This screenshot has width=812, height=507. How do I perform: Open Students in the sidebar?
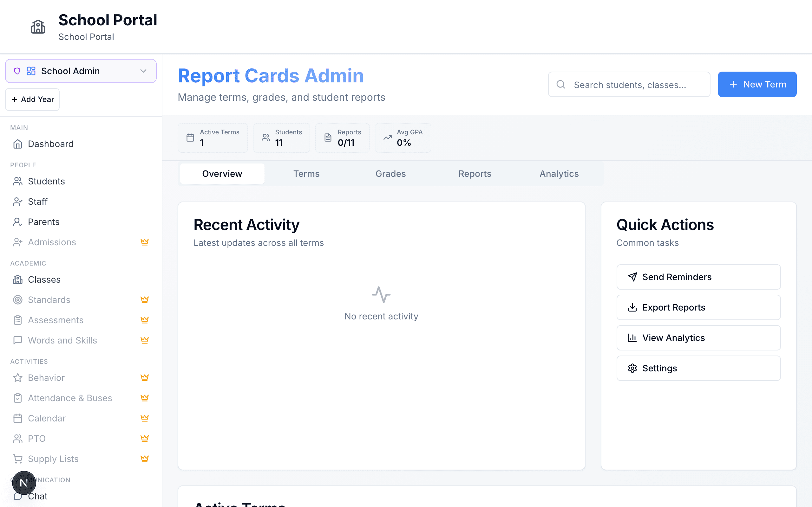(x=46, y=181)
